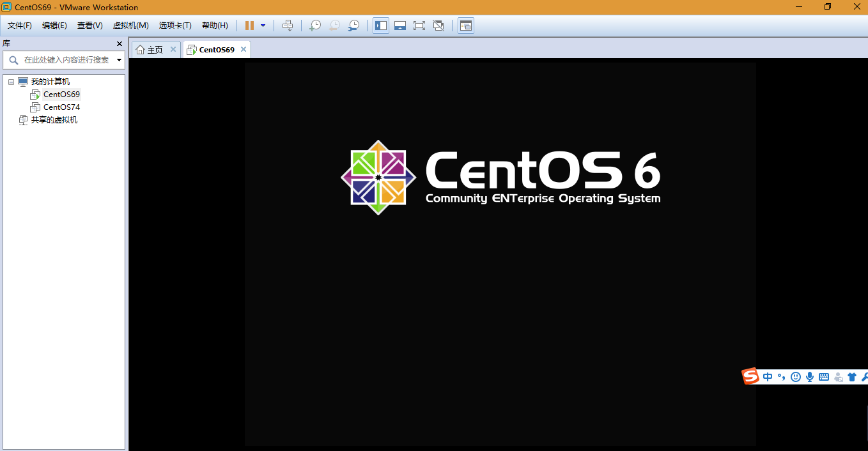This screenshot has width=868, height=451.
Task: Open the 帮助(H) menu
Action: point(215,26)
